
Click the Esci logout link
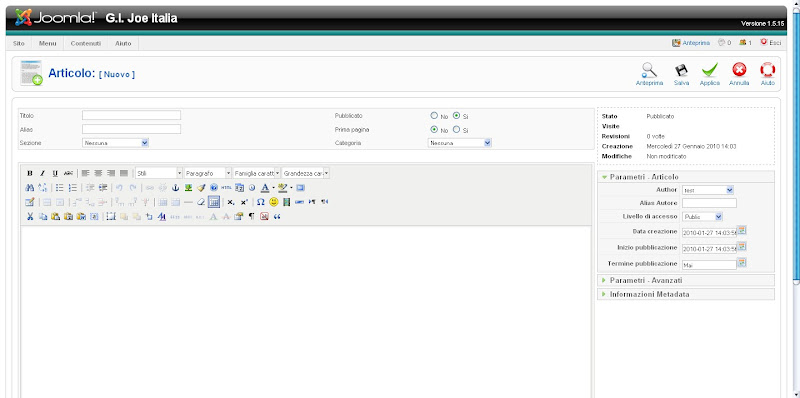[770, 43]
